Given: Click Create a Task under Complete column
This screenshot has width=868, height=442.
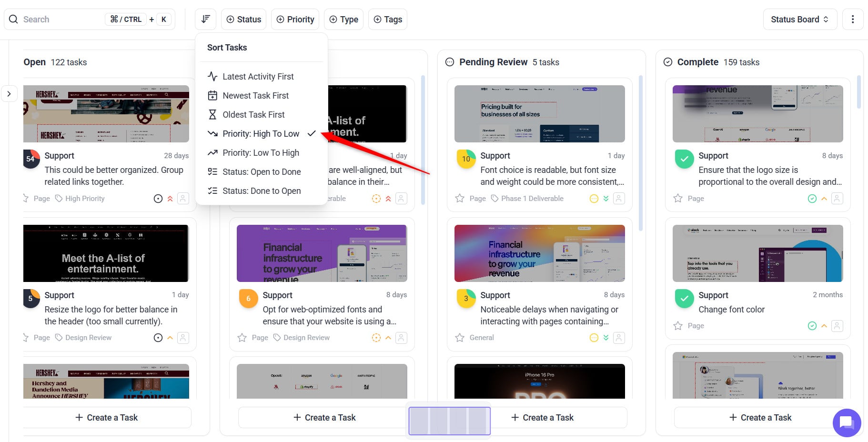Looking at the screenshot, I should pos(760,418).
